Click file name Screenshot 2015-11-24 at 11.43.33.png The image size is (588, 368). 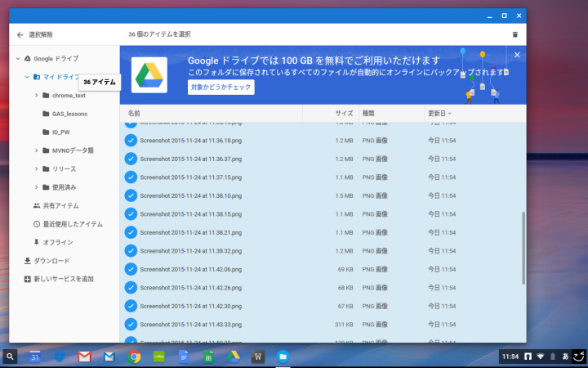click(x=190, y=325)
